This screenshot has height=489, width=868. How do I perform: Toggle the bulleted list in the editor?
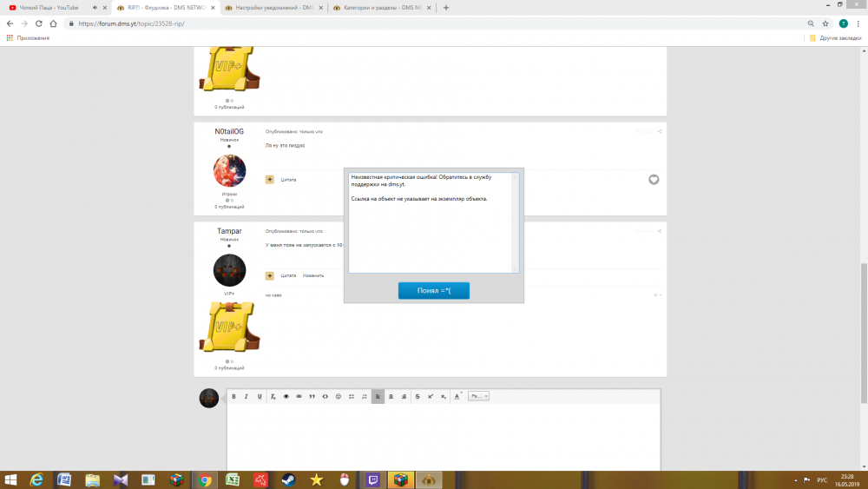(352, 396)
